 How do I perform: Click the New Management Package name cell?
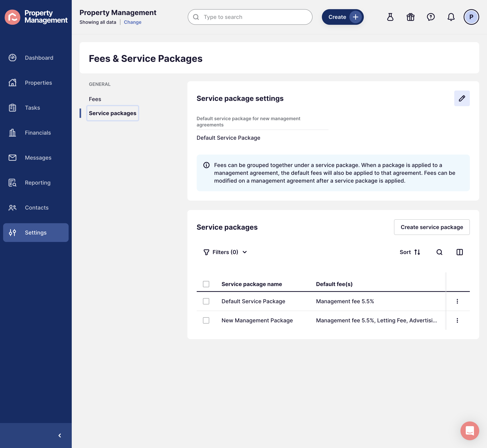coord(257,320)
